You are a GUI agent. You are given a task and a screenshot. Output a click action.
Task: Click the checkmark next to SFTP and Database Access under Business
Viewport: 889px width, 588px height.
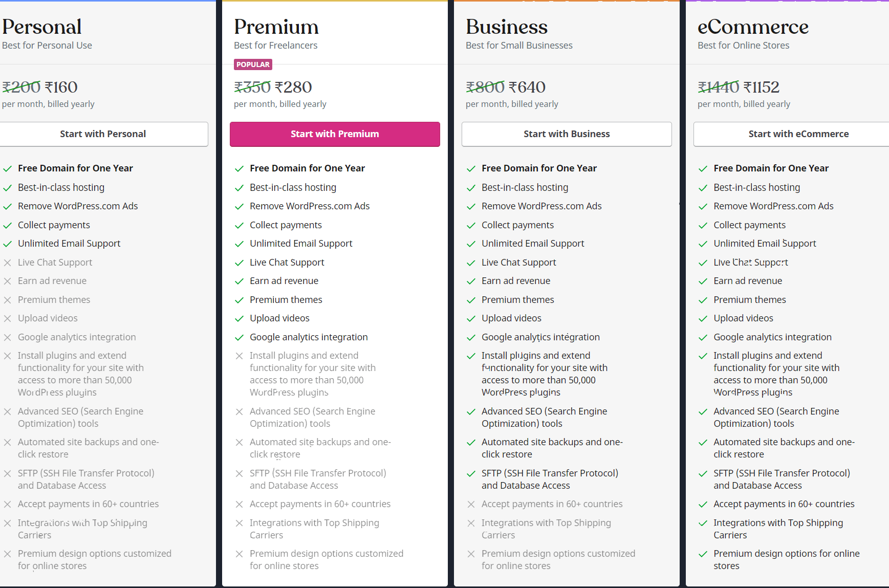pos(471,473)
